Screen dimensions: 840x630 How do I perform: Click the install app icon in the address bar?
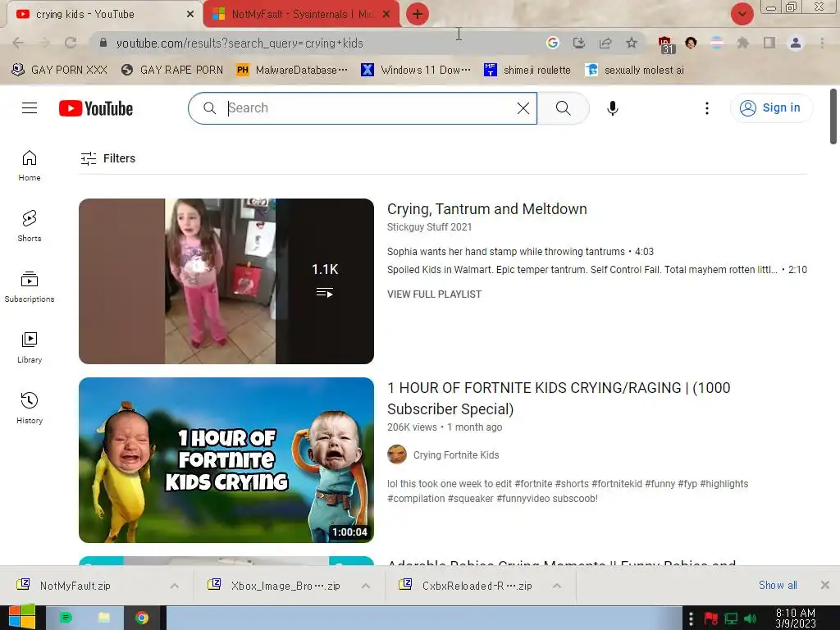pos(579,43)
